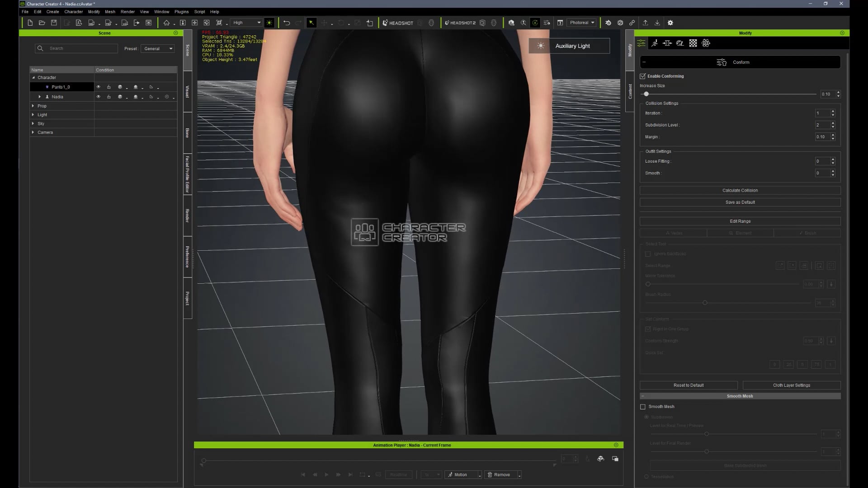Click the Save project icon
The height and width of the screenshot is (488, 868).
(54, 23)
